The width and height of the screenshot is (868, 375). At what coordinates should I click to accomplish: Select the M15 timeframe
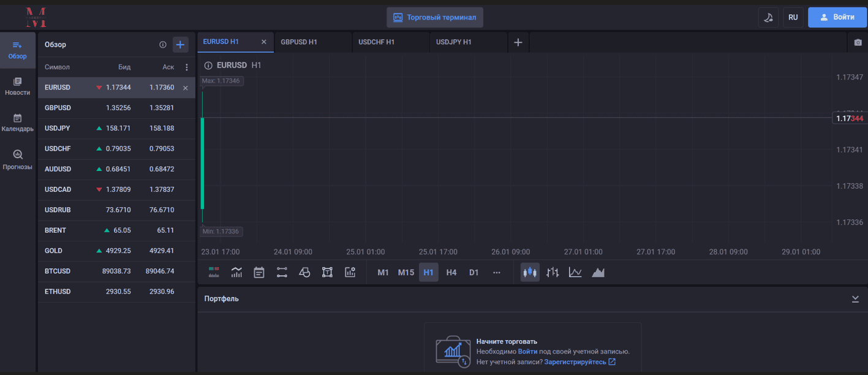(406, 273)
